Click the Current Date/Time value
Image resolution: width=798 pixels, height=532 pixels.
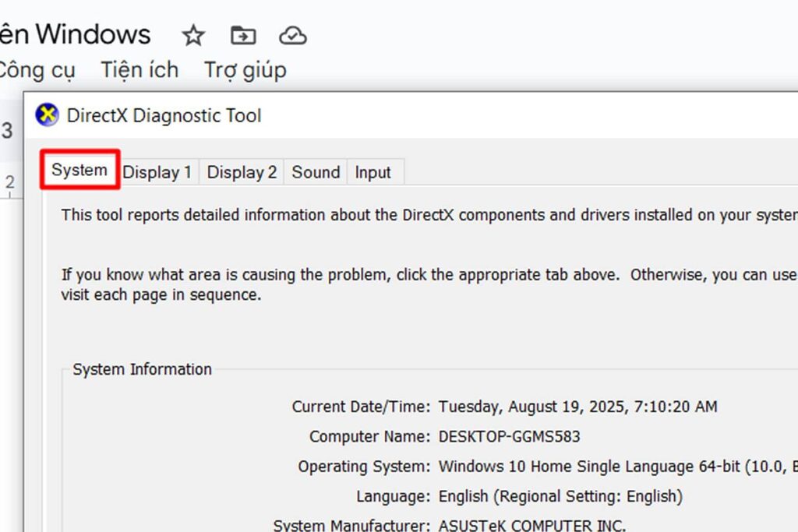pyautogui.click(x=577, y=407)
